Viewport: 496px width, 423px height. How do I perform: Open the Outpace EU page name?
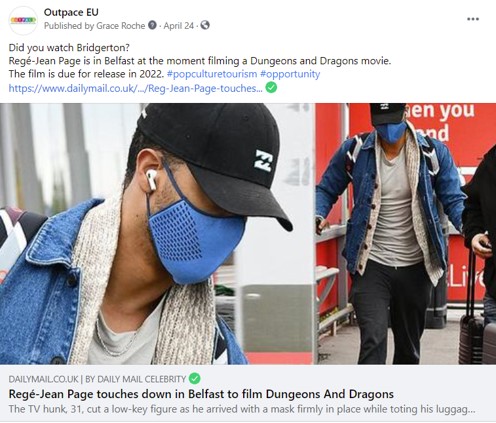(71, 12)
